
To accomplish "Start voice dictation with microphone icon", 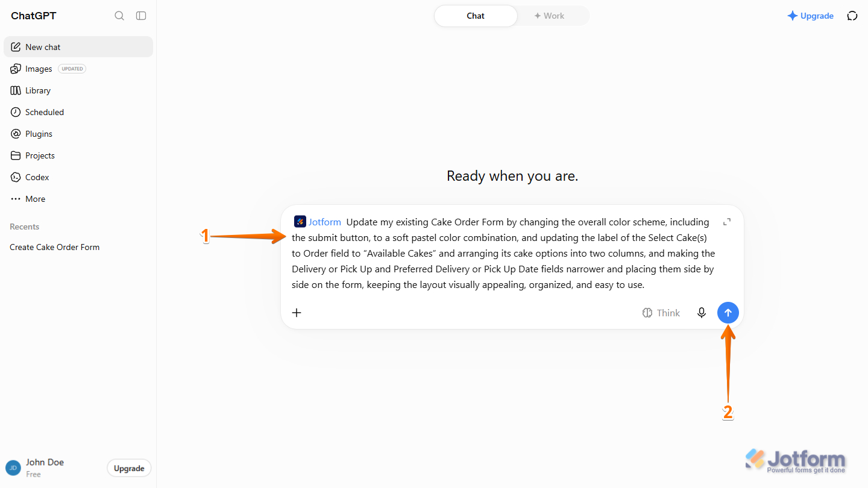I will [x=702, y=313].
